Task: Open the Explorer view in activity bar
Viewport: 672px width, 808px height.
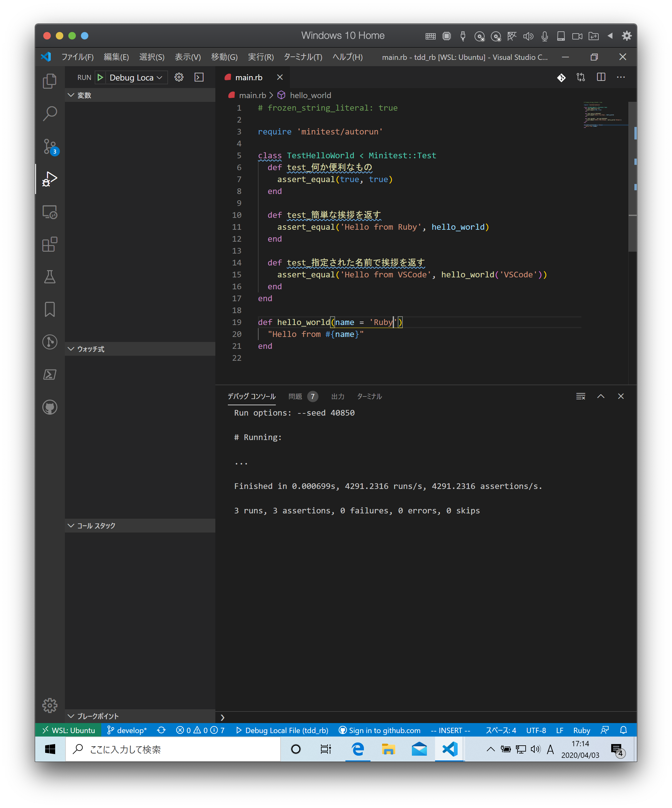Action: (x=50, y=81)
